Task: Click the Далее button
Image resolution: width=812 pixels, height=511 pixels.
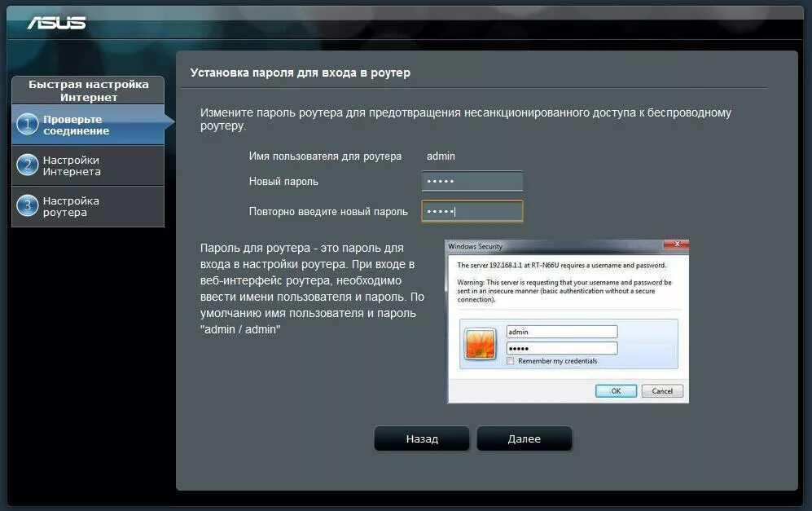Action: point(524,438)
